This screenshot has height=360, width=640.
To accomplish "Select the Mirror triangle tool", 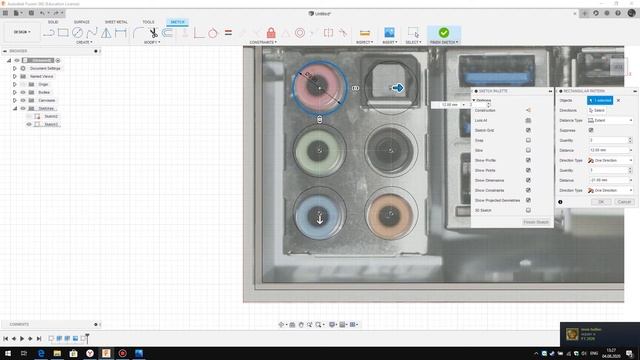I will 106,33.
